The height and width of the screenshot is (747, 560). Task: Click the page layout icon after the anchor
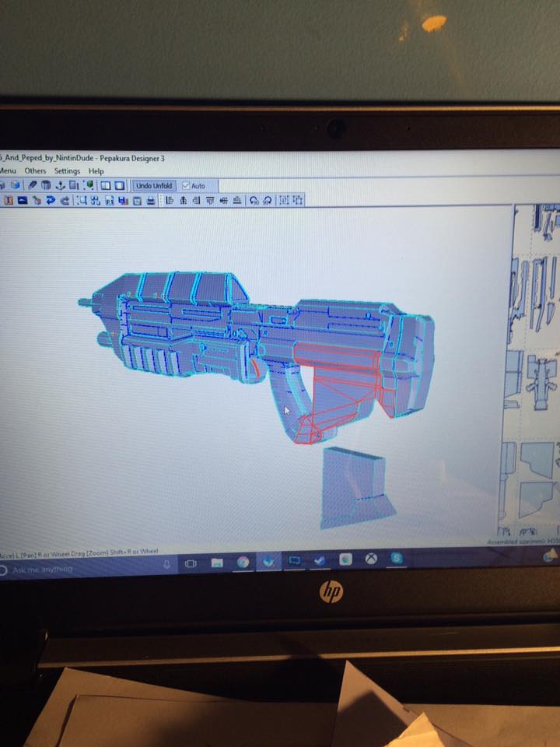coord(75,185)
